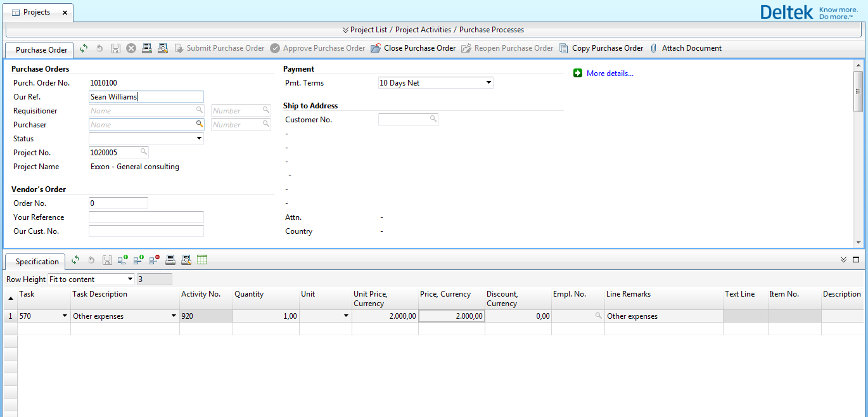Open the More details link
This screenshot has height=417, width=868.
click(610, 74)
